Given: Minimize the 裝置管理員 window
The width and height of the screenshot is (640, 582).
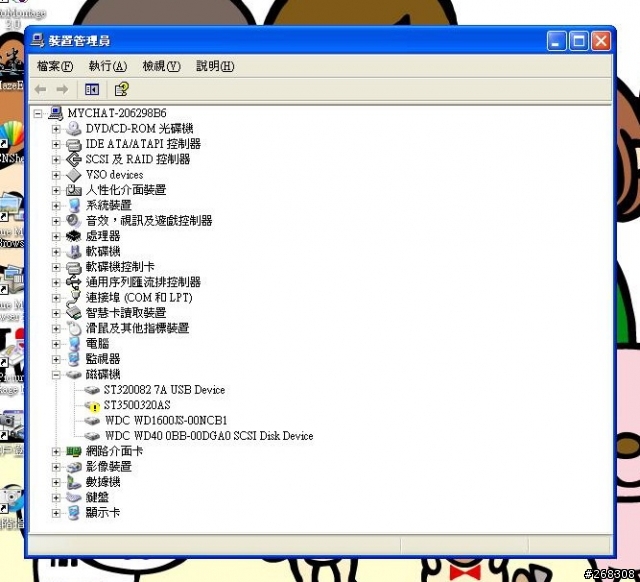Looking at the screenshot, I should click(556, 41).
